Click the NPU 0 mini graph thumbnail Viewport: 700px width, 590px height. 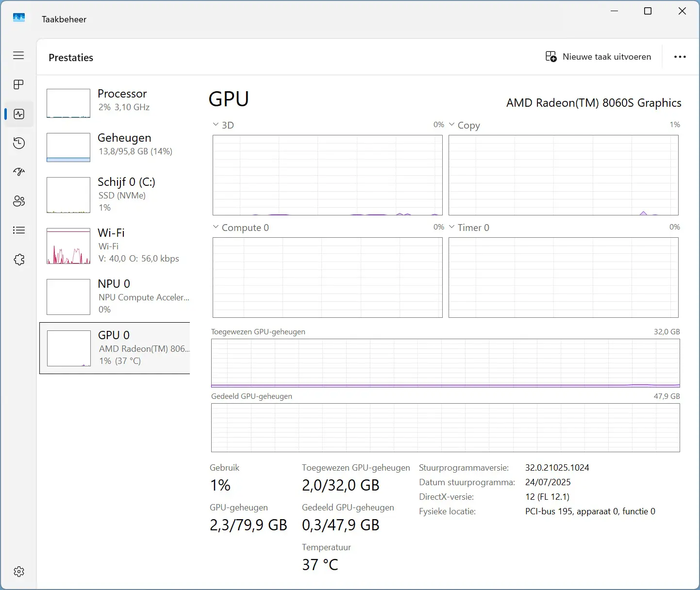(68, 297)
